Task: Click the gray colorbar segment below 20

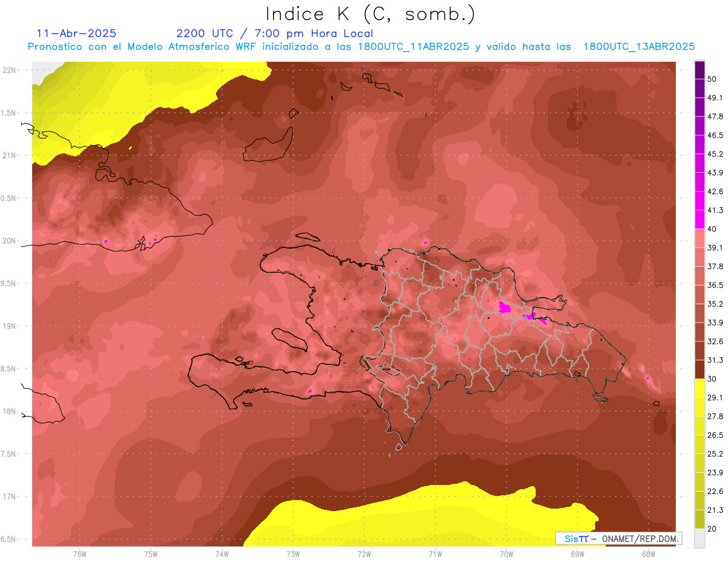Action: pos(699,538)
